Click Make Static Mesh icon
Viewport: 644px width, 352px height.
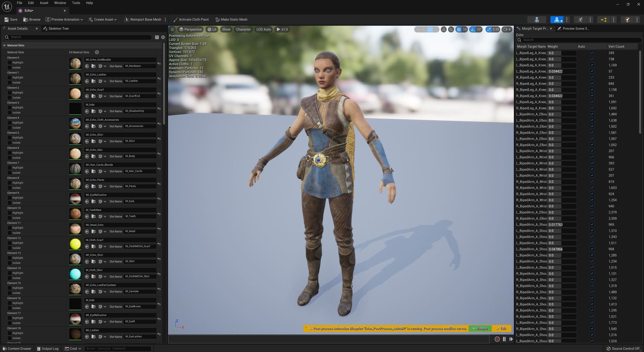(x=217, y=19)
